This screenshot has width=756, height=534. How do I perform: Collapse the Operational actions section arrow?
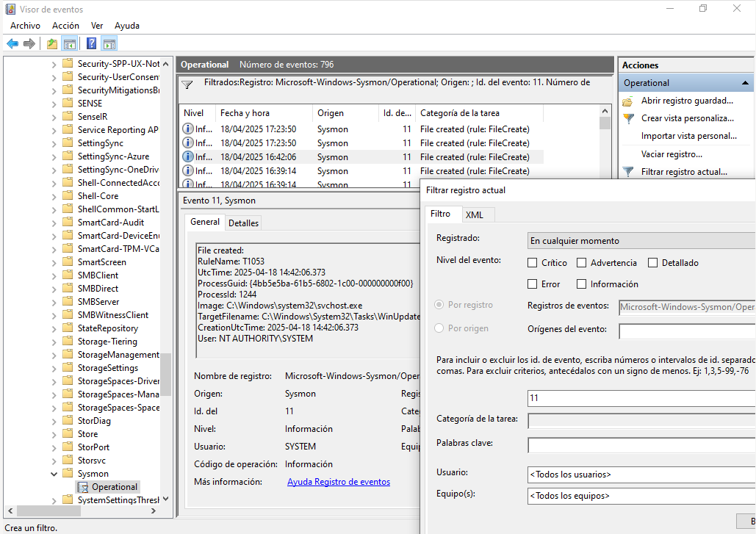click(x=745, y=83)
